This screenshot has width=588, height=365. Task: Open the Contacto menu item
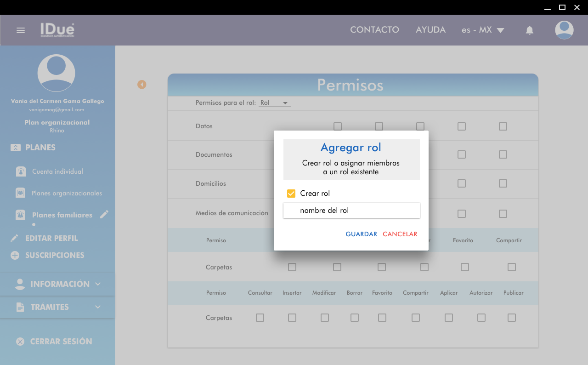click(374, 30)
